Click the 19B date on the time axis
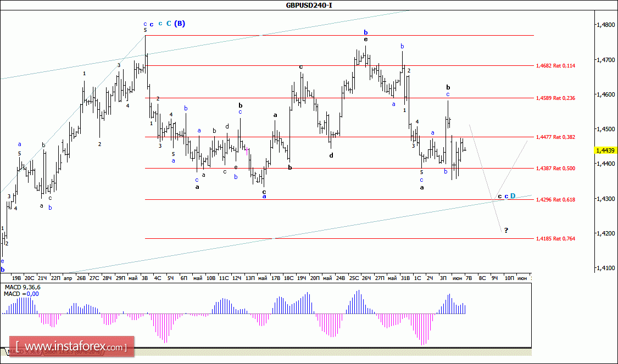Image resolution: width=618 pixels, height=364 pixels. coord(16,278)
